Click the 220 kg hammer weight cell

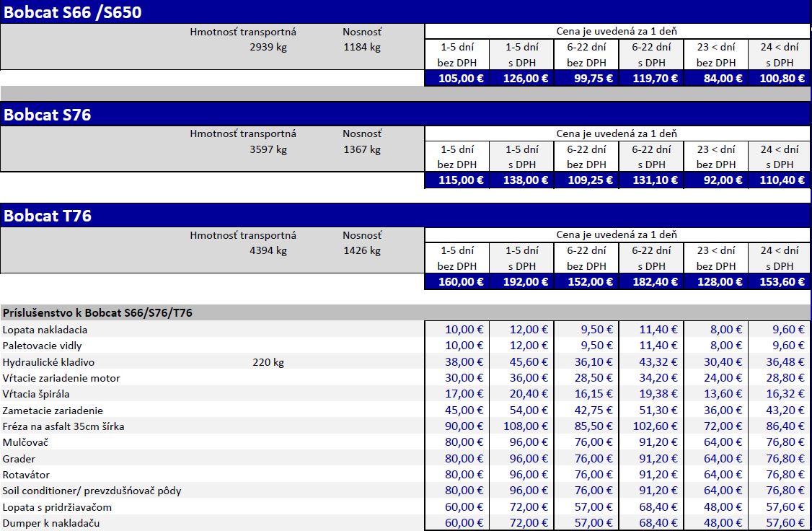pyautogui.click(x=268, y=362)
